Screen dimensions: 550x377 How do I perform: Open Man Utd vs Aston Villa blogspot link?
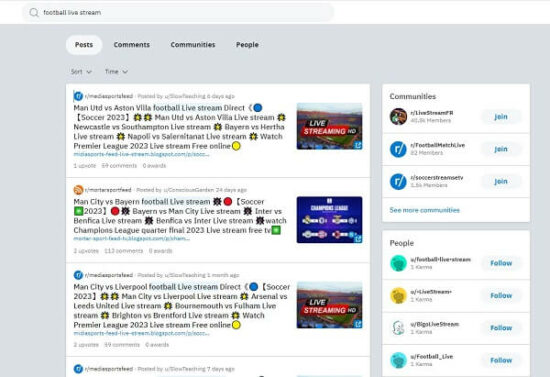141,154
